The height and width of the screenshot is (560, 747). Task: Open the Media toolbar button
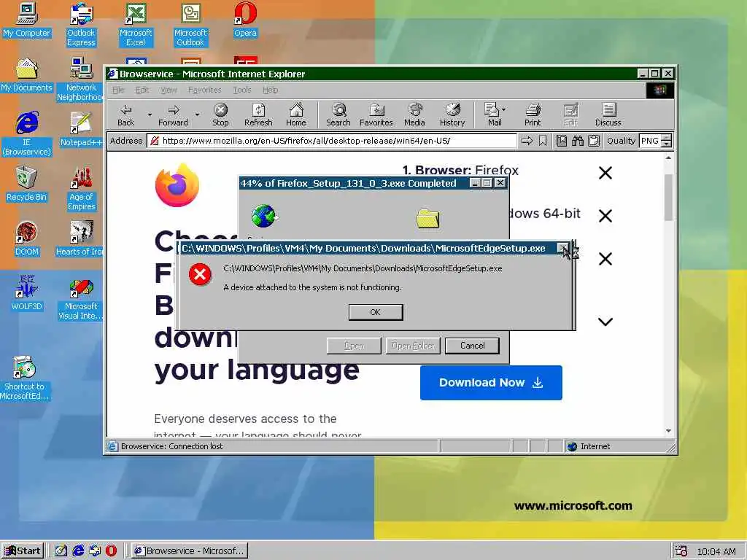[x=414, y=115]
